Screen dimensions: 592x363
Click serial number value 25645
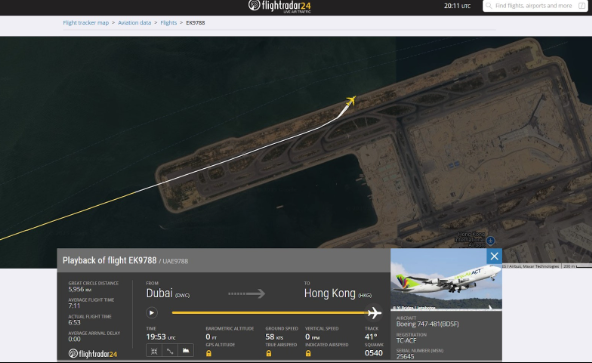[405, 356]
